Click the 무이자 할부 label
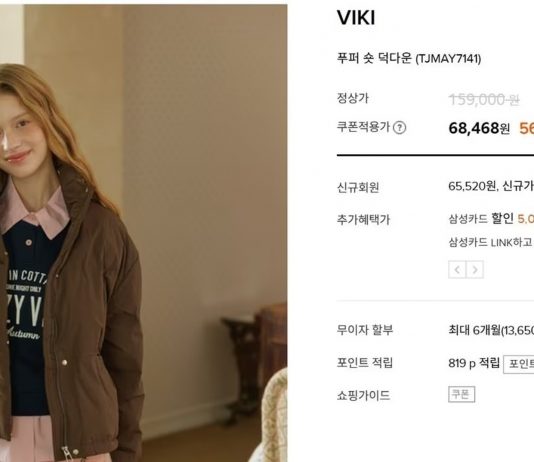This screenshot has width=534, height=462. 365,330
